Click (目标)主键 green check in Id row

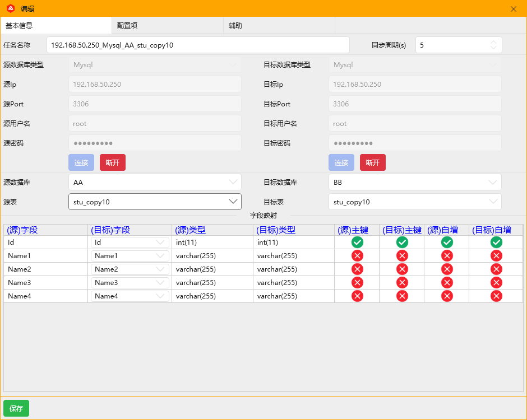tap(402, 242)
